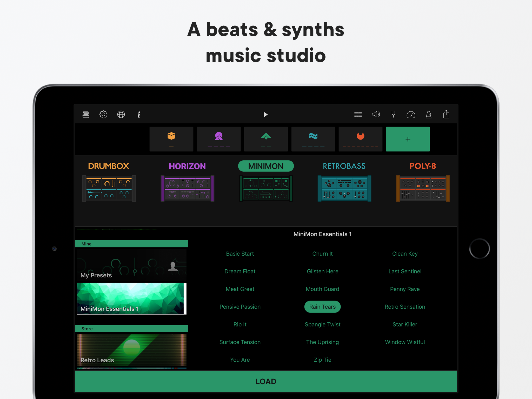This screenshot has width=532, height=399.
Task: Select the red Poly-8 track slot
Action: pos(360,139)
